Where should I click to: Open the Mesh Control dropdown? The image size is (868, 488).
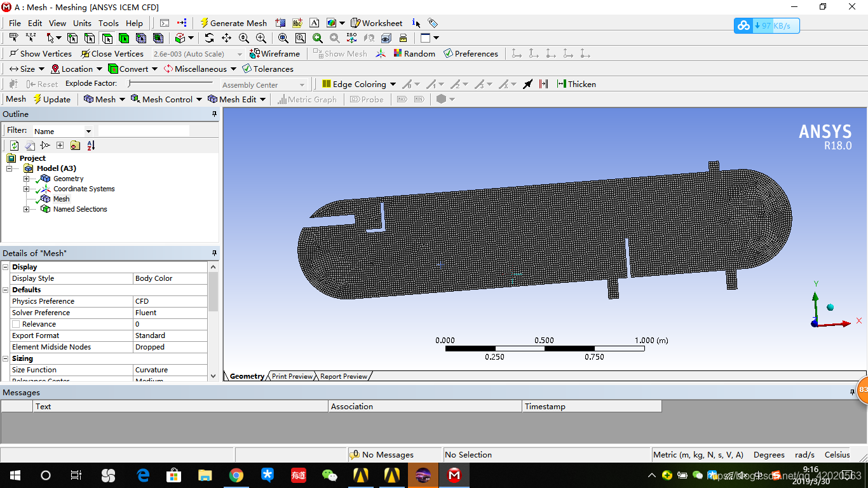pos(166,99)
